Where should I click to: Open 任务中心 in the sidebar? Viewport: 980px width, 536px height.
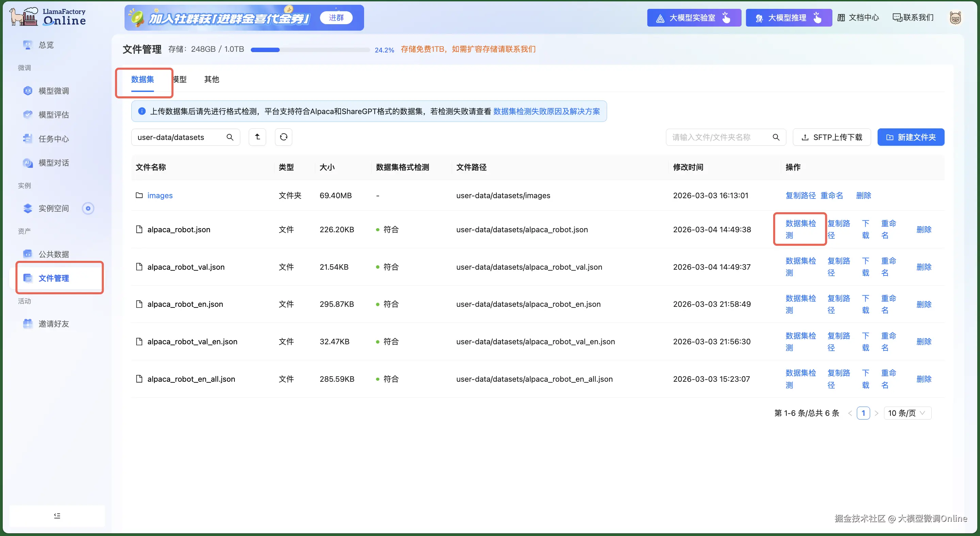point(54,139)
